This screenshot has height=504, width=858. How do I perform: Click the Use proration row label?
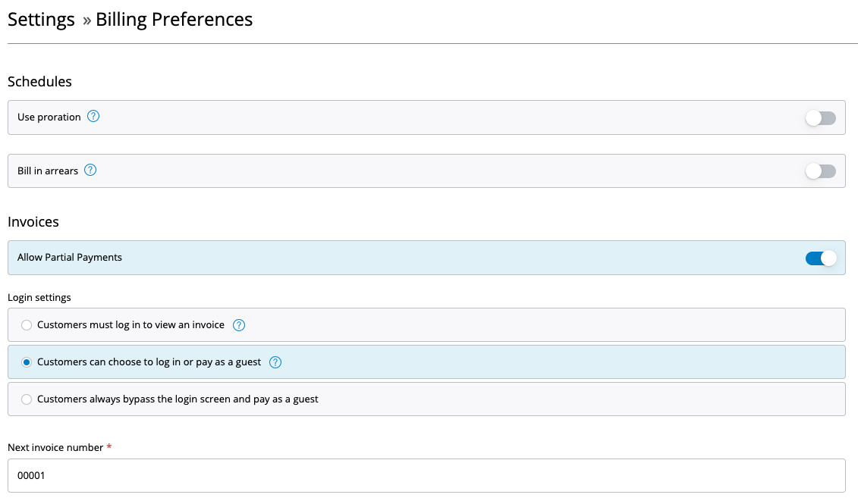point(49,117)
